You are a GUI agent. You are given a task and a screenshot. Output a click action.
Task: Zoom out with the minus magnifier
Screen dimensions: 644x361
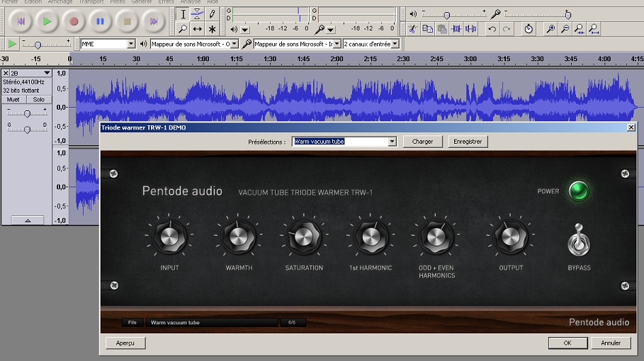(x=565, y=29)
